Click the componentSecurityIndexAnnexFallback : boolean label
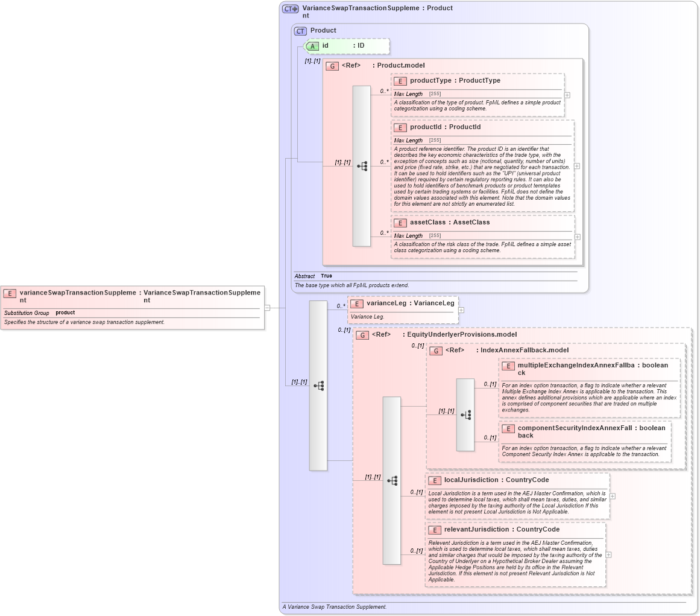Image resolution: width=700 pixels, height=616 pixels. coord(591,431)
